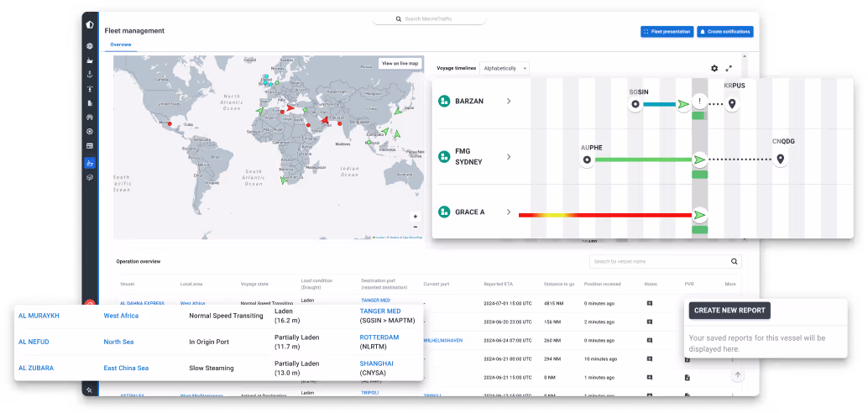Image resolution: width=868 pixels, height=413 pixels.
Task: Click the AUPHE origin port marker
Action: pos(588,160)
